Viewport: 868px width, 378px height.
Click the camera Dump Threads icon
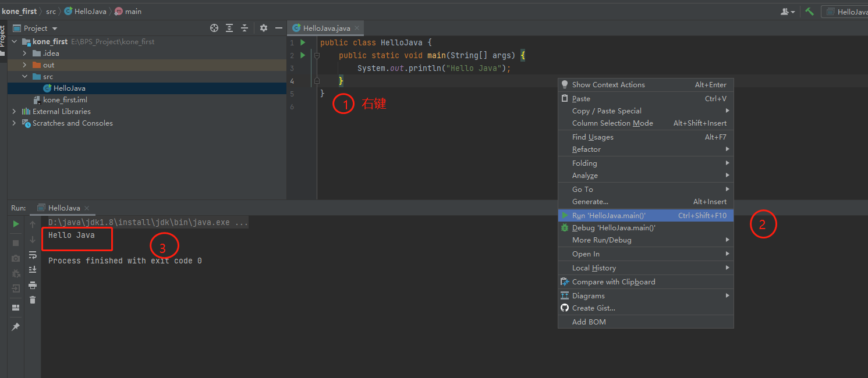16,258
